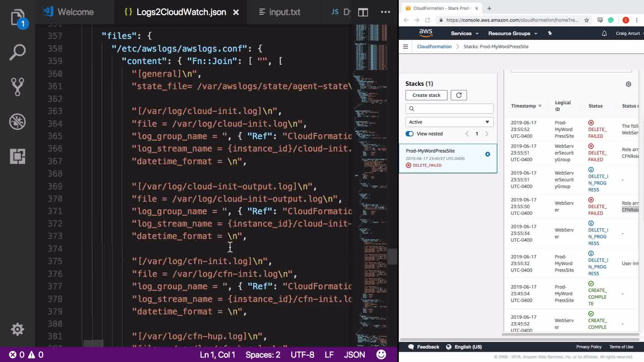Open the Active filter dropdown
The image size is (644, 362).
(449, 122)
